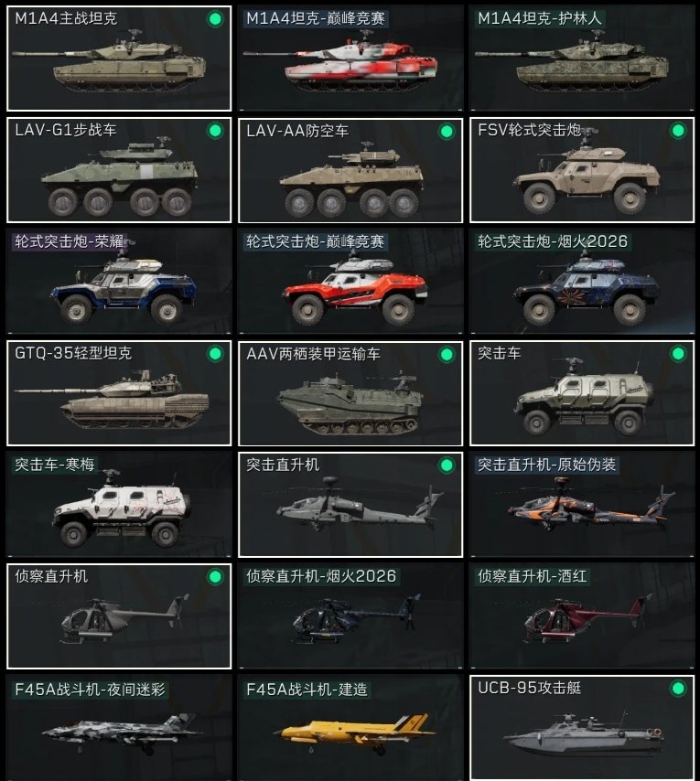Toggle green indicator on FSV轮式突击炮
This screenshot has width=700, height=781.
(678, 131)
